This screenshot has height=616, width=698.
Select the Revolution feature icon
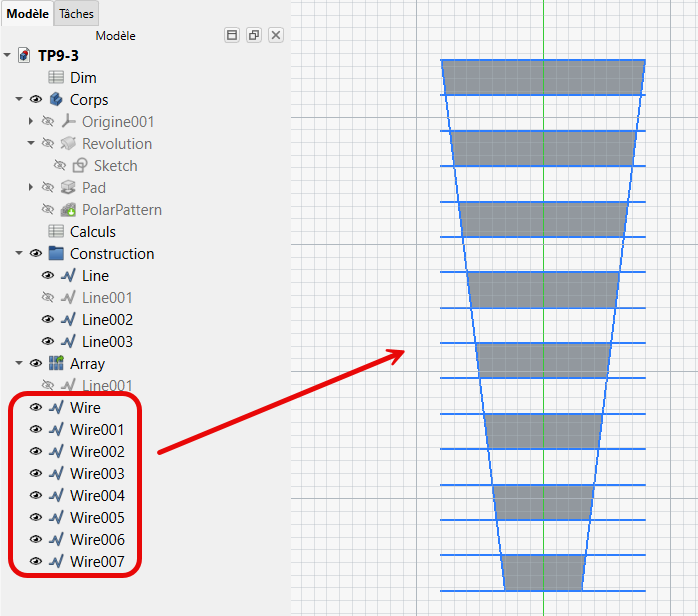(68, 144)
